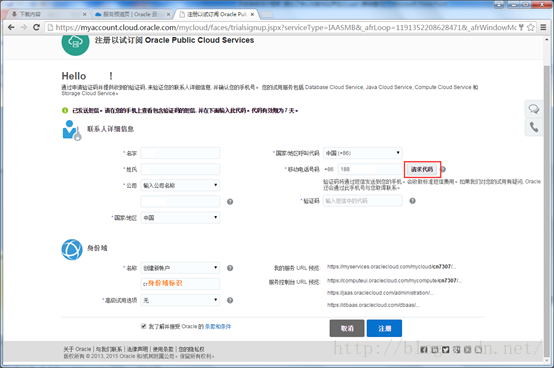Reload the page with the refresh icon
The height and width of the screenshot is (368, 554).
(x=36, y=27)
